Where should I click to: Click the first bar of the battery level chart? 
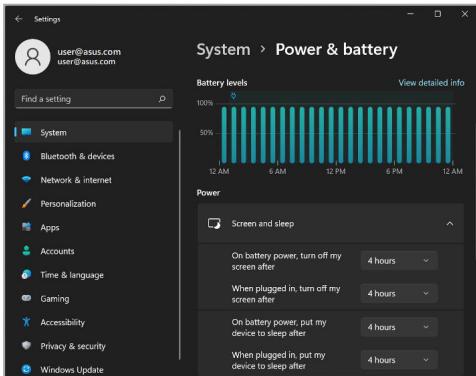point(224,135)
